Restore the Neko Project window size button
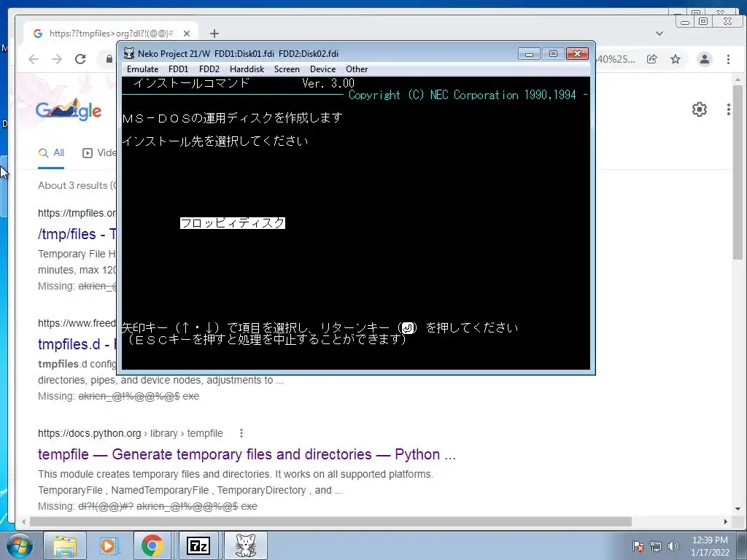747x560 pixels. click(553, 53)
